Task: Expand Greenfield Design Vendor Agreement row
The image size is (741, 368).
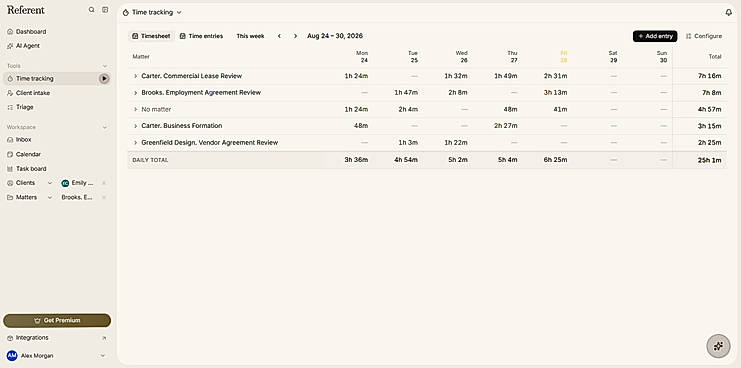Action: (135, 143)
